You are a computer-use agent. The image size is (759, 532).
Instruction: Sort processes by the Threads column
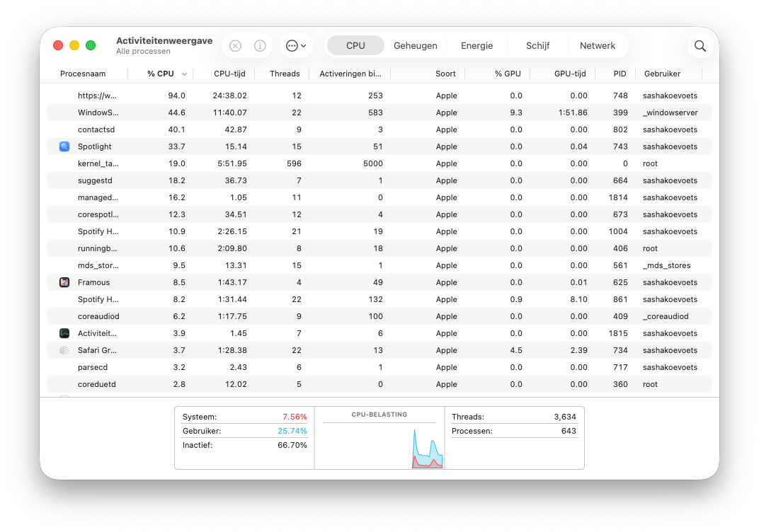pyautogui.click(x=285, y=74)
